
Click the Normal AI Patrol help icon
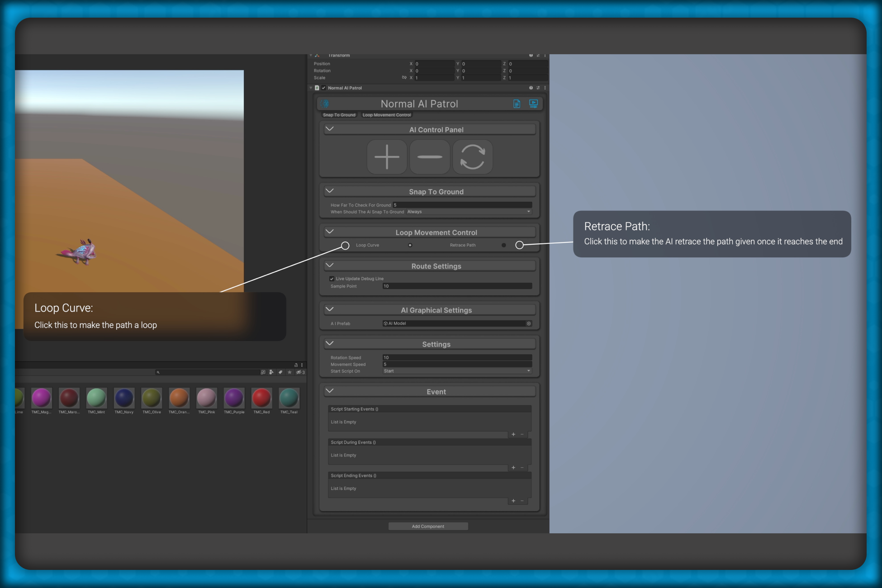(531, 88)
